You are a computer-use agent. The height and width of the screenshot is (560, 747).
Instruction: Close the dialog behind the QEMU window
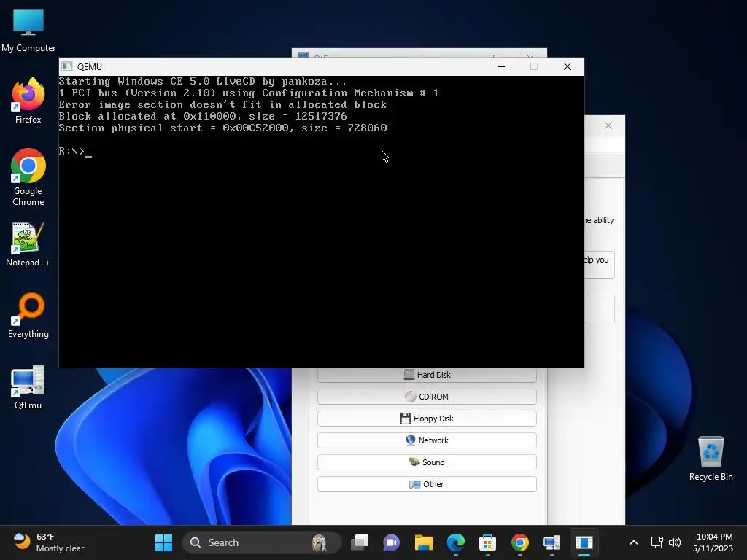point(608,125)
